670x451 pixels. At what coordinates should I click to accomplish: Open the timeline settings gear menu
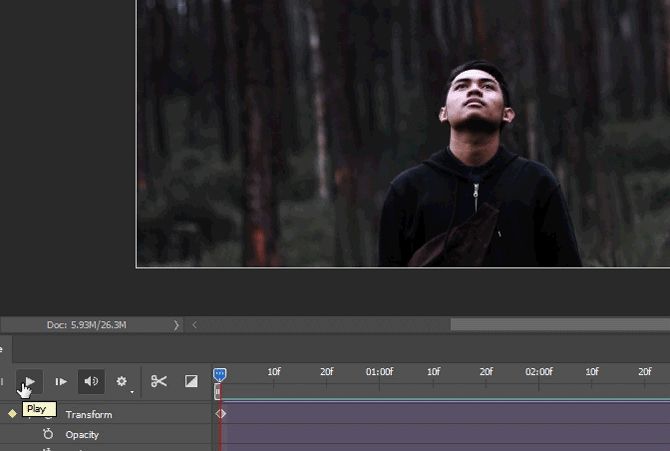[122, 381]
